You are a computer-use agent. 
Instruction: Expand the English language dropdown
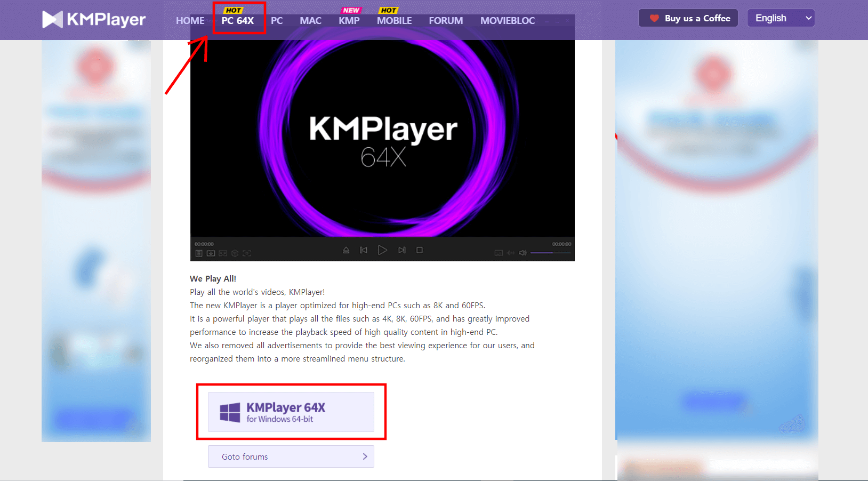tap(781, 18)
